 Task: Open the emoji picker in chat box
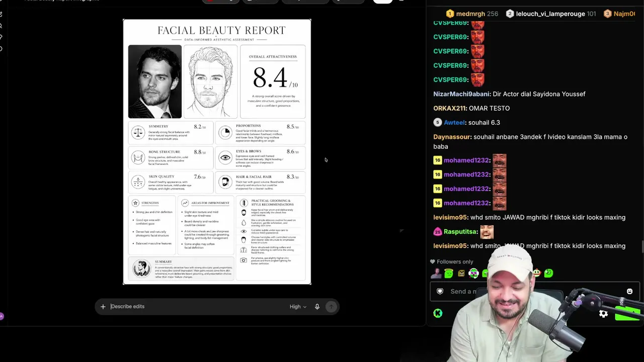[629, 292]
